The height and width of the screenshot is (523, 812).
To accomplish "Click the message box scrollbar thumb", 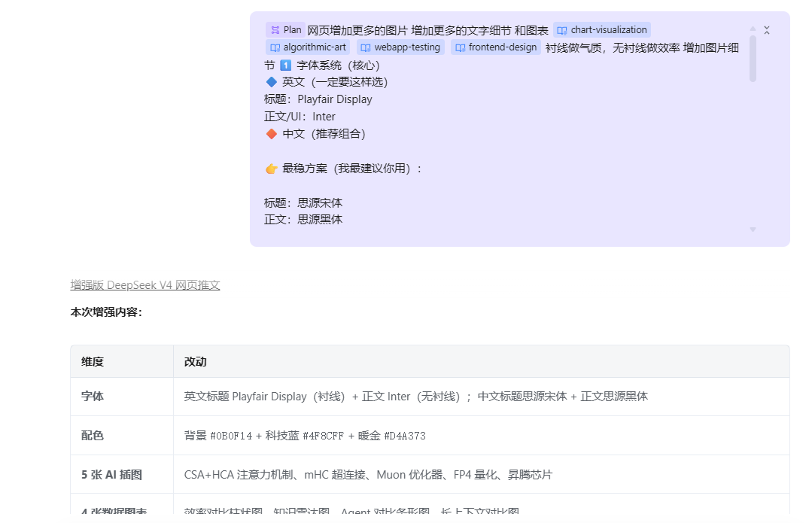I will pos(753,58).
